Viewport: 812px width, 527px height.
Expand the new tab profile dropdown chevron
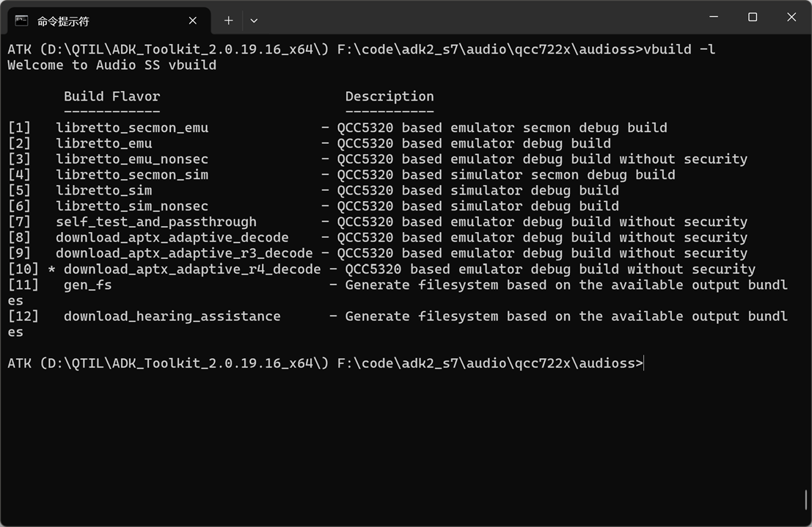(x=254, y=21)
